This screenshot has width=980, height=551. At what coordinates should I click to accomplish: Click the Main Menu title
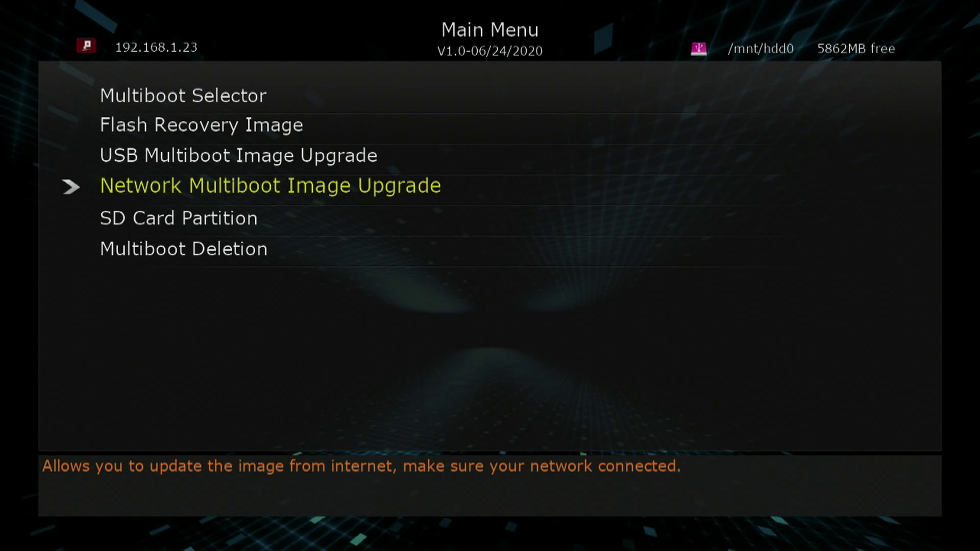[x=489, y=30]
